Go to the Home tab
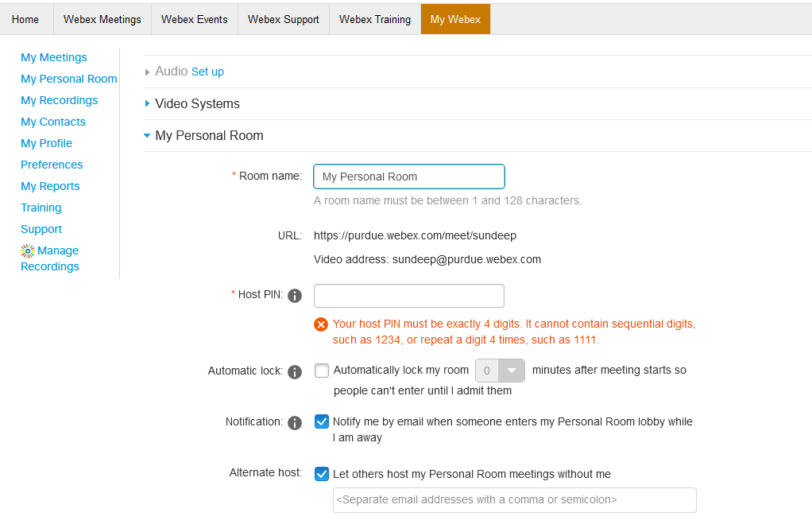Viewport: 812px width, 528px height. [x=25, y=19]
